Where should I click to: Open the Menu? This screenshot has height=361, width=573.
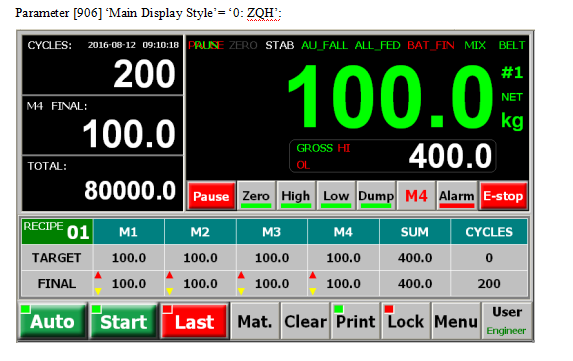click(x=456, y=321)
